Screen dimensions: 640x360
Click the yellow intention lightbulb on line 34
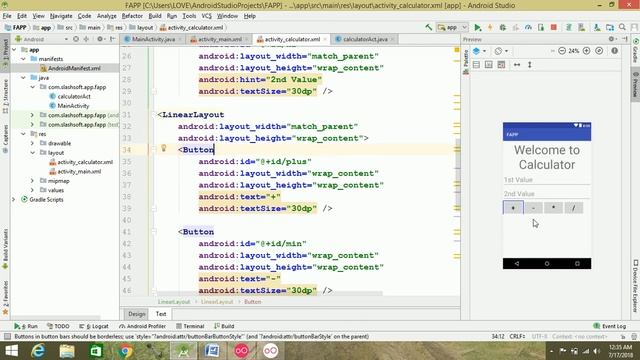pos(164,148)
